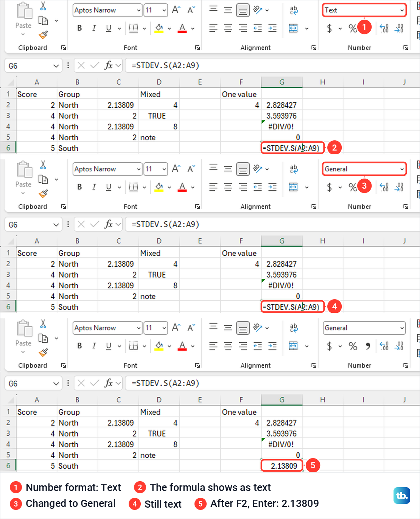Select the One value header cell in the top sheet

pos(241,94)
